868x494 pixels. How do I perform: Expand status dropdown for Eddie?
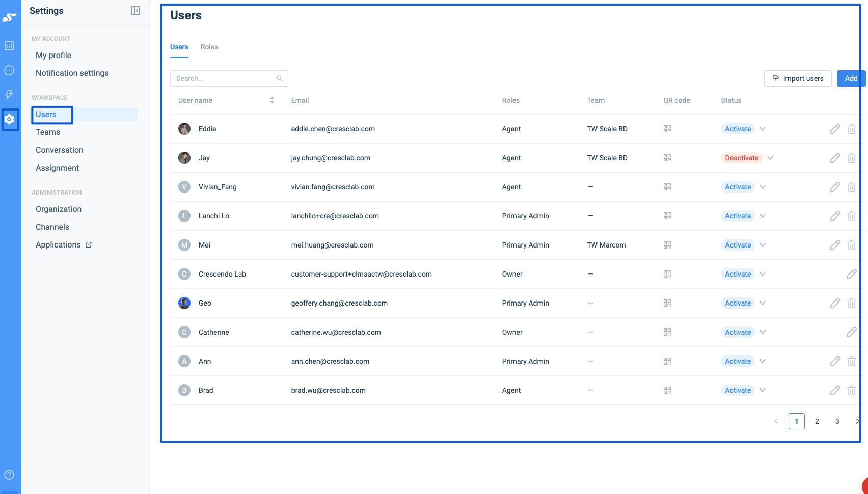tap(763, 129)
